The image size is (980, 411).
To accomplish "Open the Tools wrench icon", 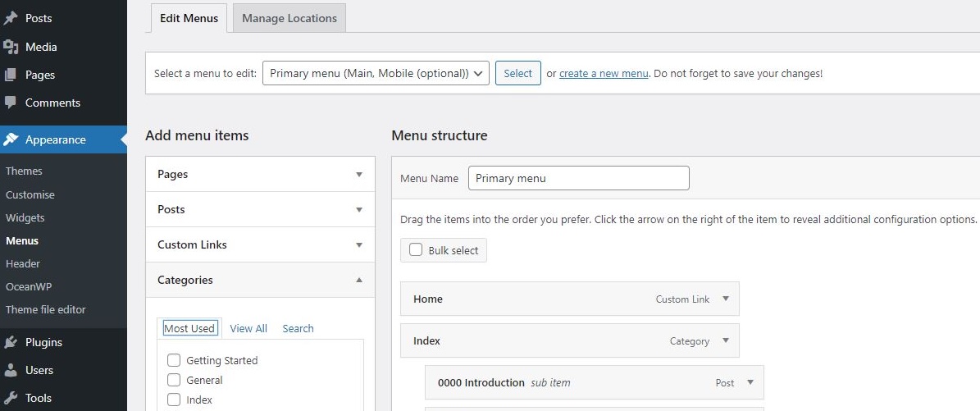I will 11,398.
